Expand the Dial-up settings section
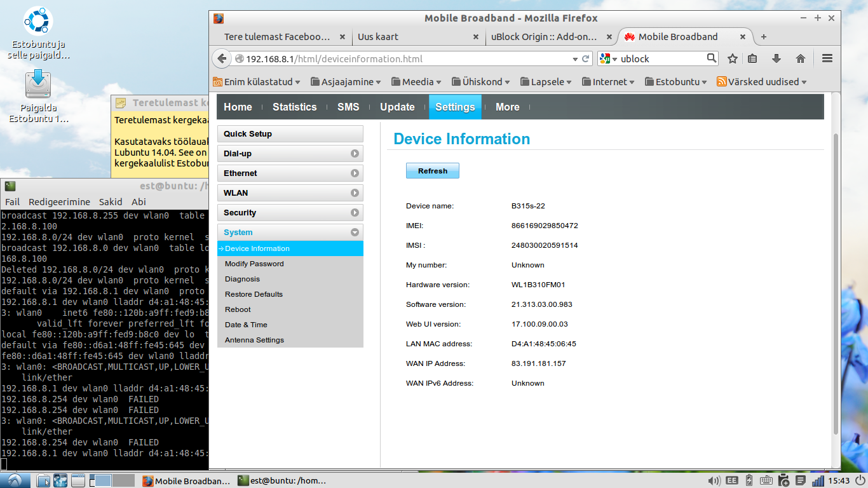The width and height of the screenshot is (868, 488). tap(290, 154)
